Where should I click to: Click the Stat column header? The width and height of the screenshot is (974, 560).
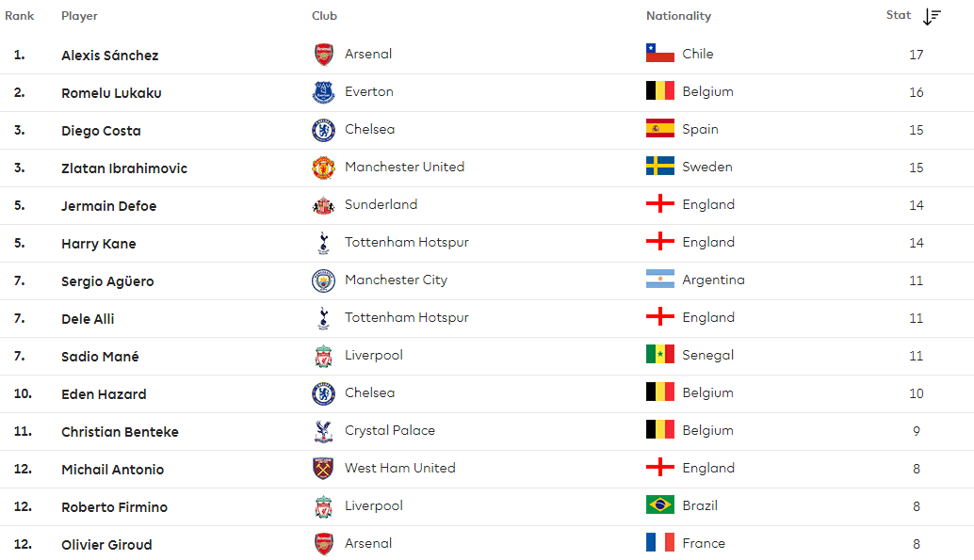(x=899, y=15)
